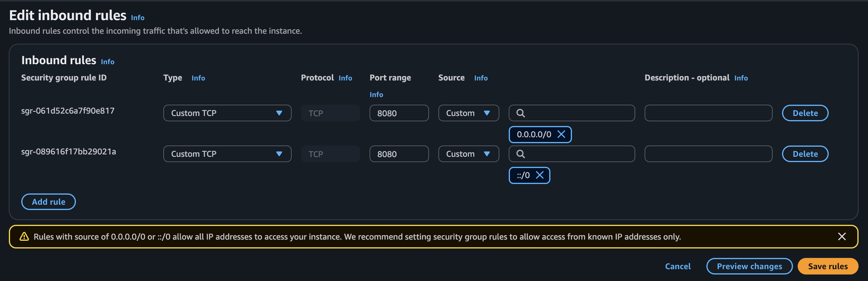868x281 pixels.
Task: Expand Source Custom dropdown in first rule
Action: point(468,113)
